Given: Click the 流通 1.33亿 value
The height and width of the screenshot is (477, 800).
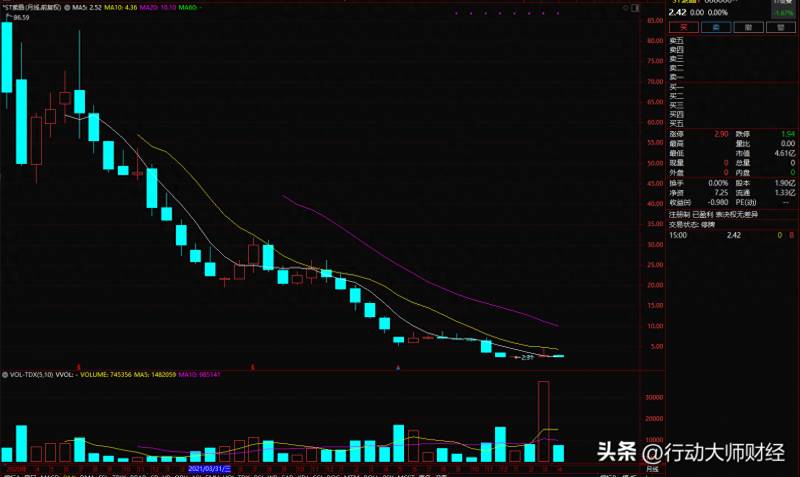Looking at the screenshot, I should 785,192.
